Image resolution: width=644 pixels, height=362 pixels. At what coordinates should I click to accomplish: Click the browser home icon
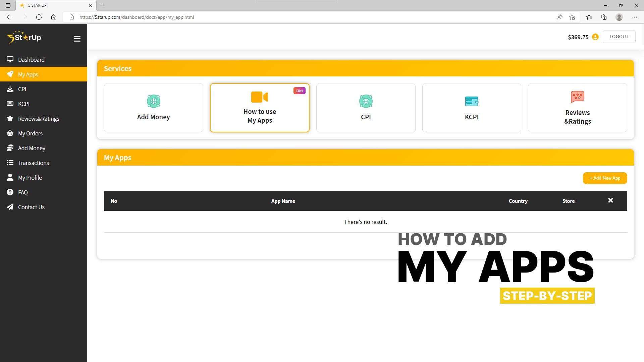click(x=54, y=17)
